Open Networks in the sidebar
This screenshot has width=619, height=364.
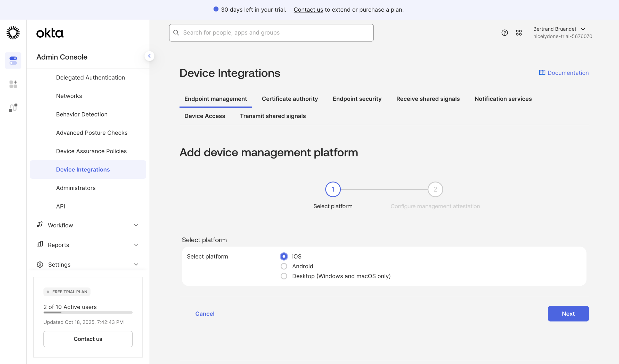tap(69, 96)
